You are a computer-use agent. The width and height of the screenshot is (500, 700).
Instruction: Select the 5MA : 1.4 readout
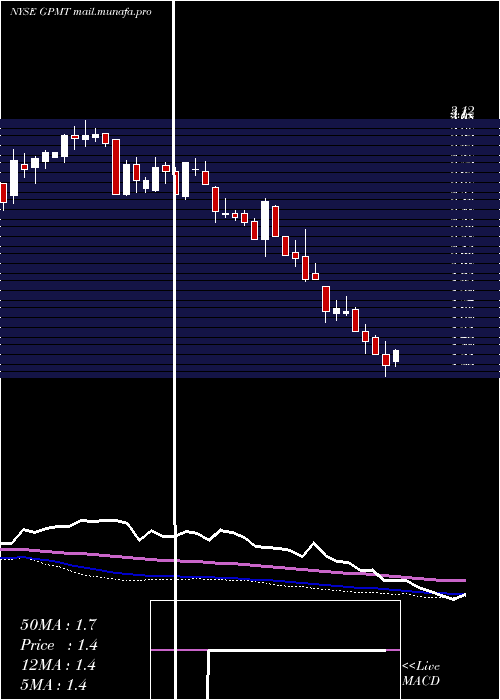(54, 684)
